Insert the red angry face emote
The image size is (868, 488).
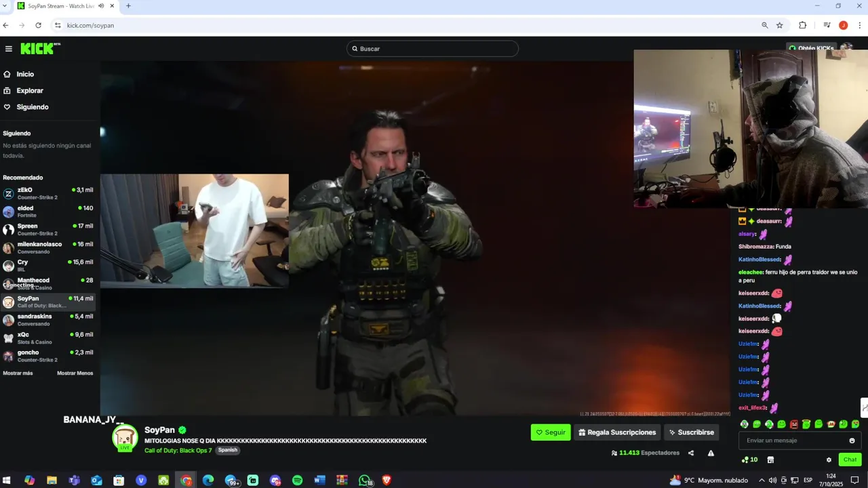[794, 424]
